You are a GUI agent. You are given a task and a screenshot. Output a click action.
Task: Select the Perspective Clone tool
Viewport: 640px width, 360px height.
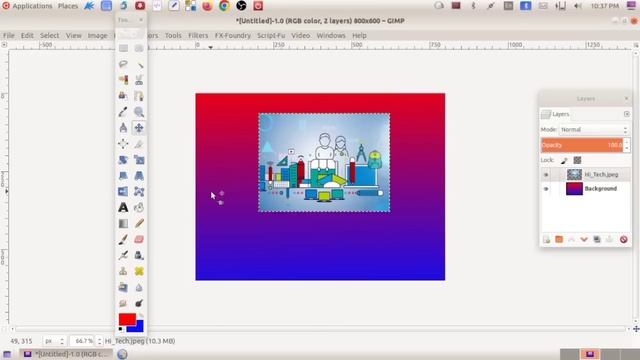[x=123, y=287]
